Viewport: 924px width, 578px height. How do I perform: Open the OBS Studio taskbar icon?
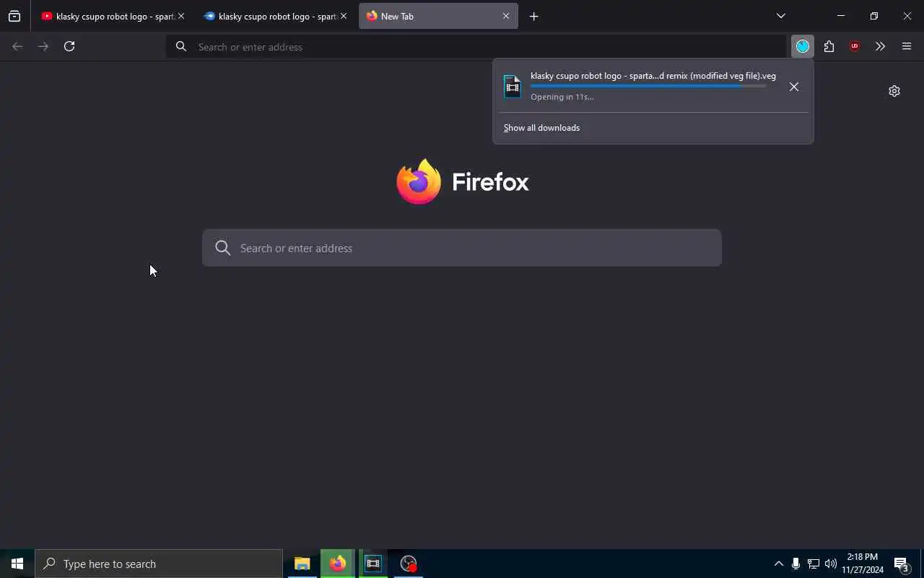(409, 564)
